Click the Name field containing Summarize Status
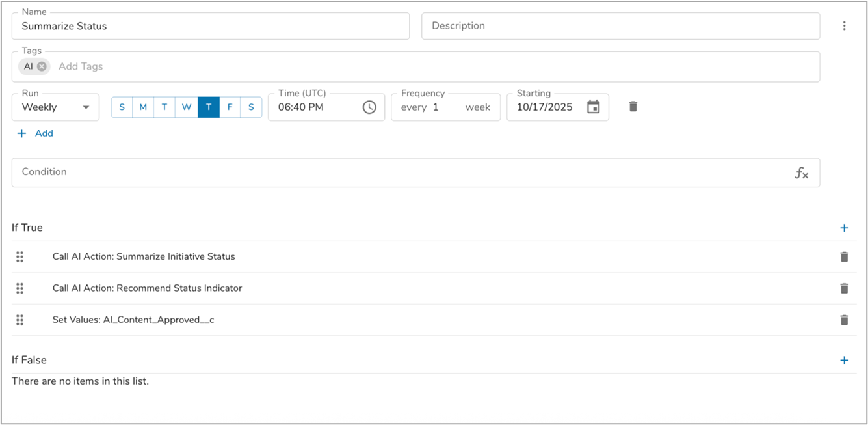Viewport: 868px width, 425px height. click(210, 26)
